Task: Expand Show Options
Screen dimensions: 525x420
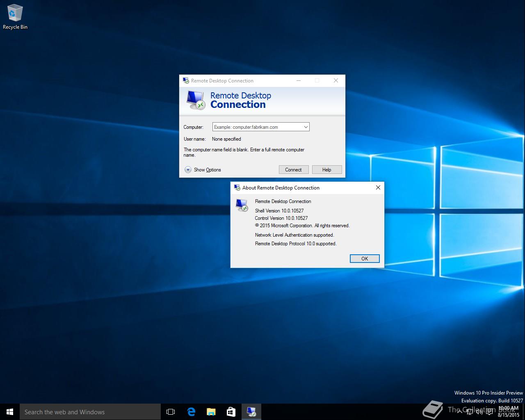Action: (x=203, y=170)
